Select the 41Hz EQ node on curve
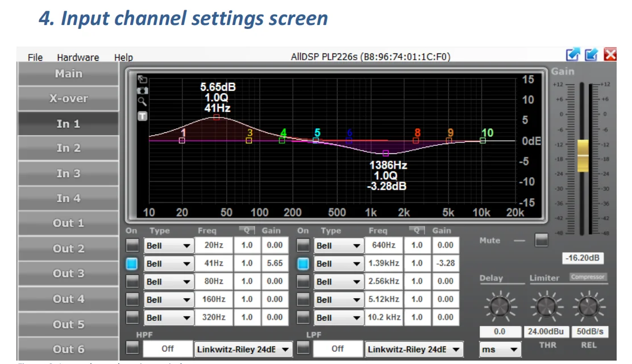 217,118
